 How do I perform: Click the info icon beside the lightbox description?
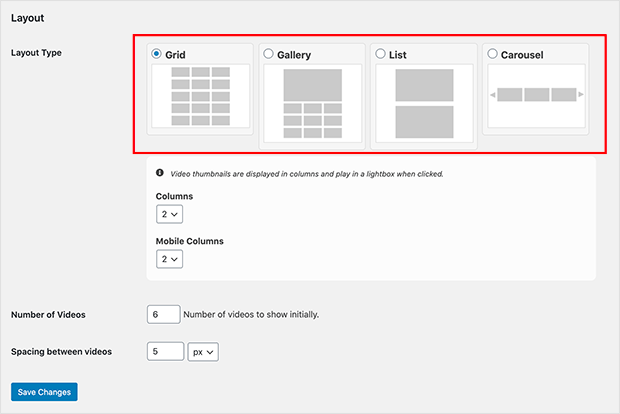160,173
